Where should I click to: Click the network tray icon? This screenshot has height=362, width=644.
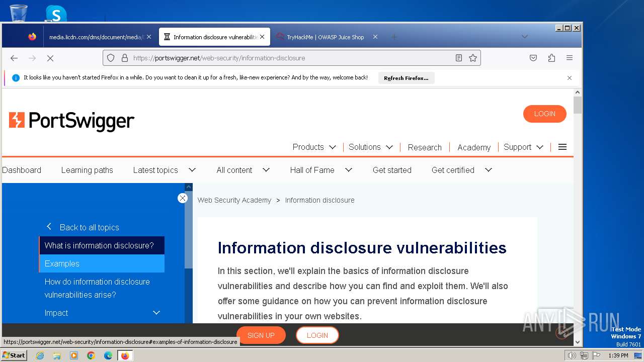[584, 355]
